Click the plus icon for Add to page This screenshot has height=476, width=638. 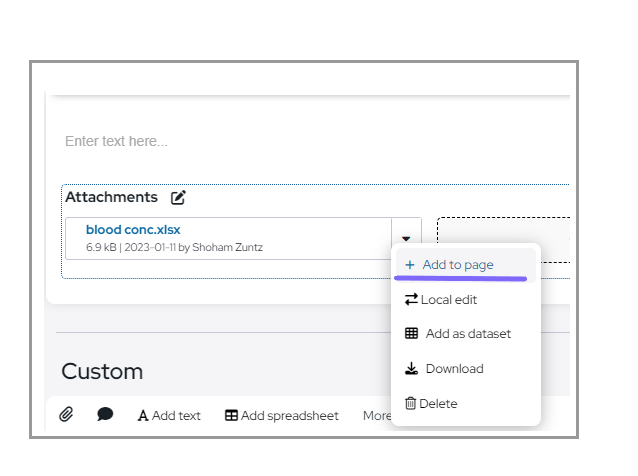[410, 265]
